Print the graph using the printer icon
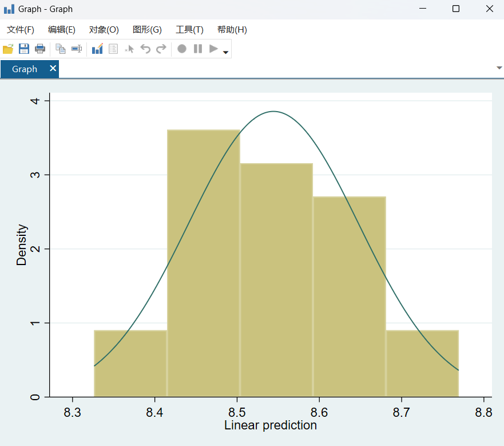 tap(40, 49)
